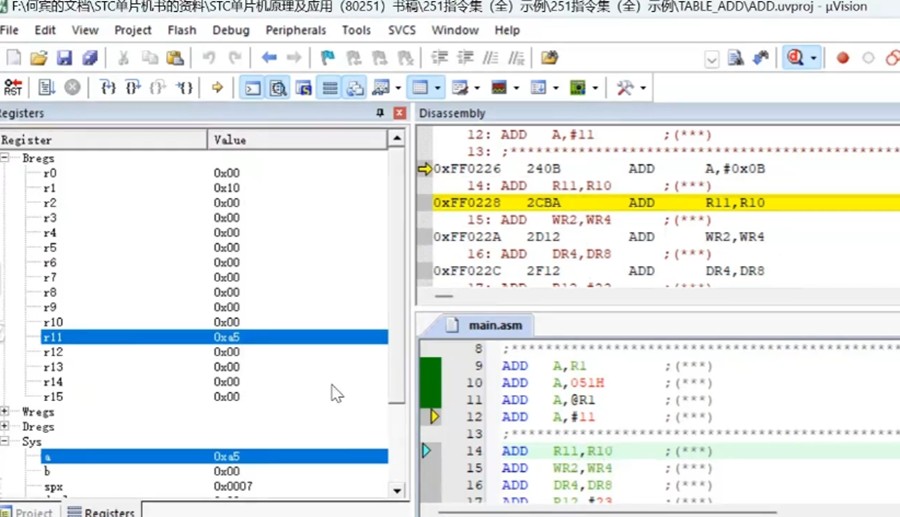Screen dimensions: 900x517
Task: Open the Toolbox hammer icon
Action: pos(624,88)
